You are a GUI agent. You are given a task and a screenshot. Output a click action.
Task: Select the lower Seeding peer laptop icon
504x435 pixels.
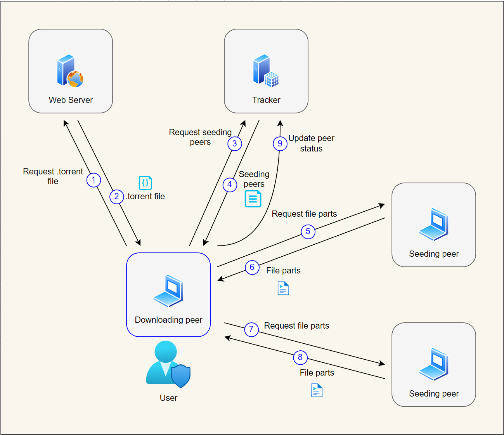[x=433, y=364]
